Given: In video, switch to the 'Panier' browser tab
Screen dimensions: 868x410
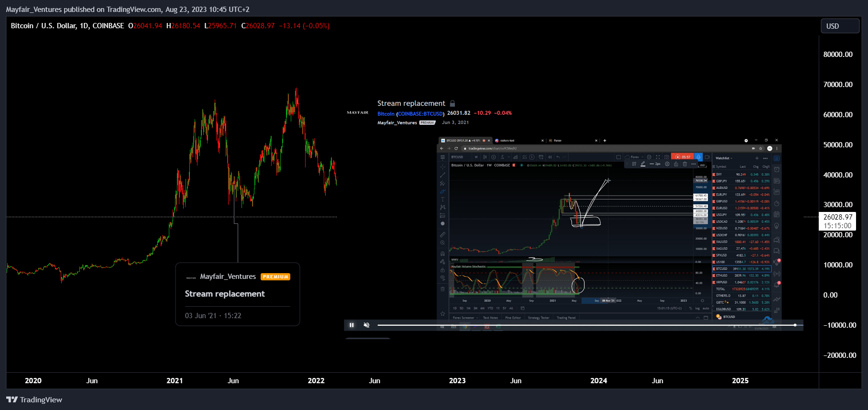Looking at the screenshot, I should coord(573,141).
